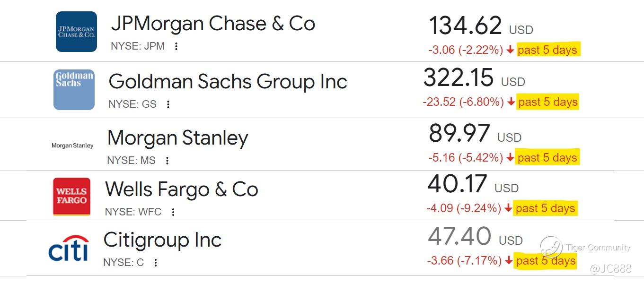Click the JPMorgan Chase logo icon

pos(76,32)
